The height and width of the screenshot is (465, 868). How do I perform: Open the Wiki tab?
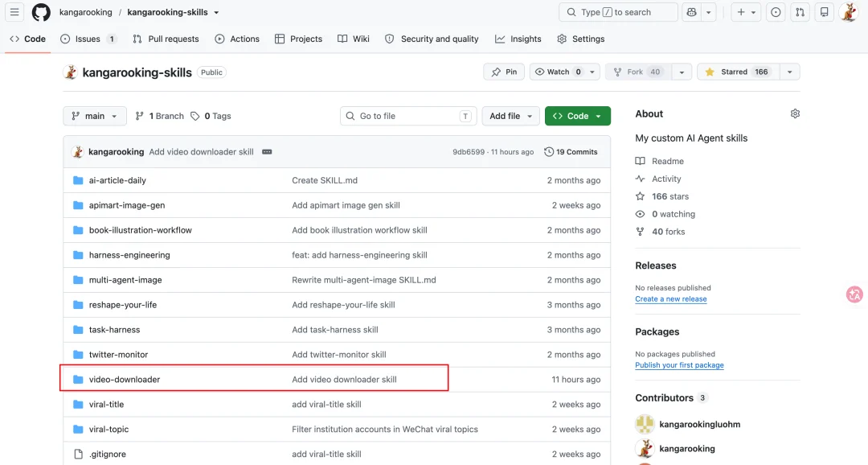(353, 39)
